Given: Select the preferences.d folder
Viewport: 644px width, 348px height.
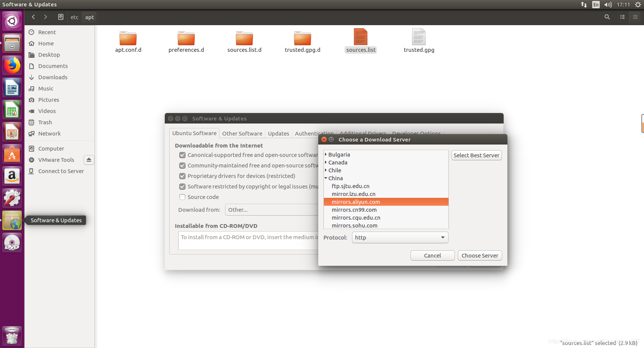Looking at the screenshot, I should pyautogui.click(x=186, y=42).
